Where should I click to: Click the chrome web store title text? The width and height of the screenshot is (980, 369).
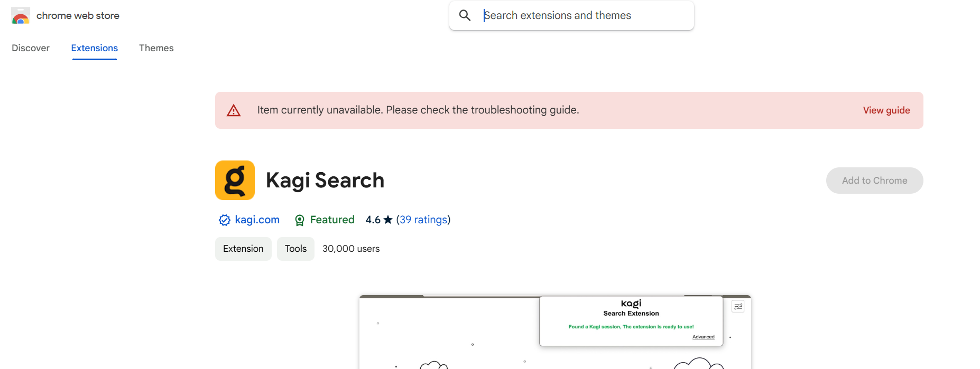78,16
